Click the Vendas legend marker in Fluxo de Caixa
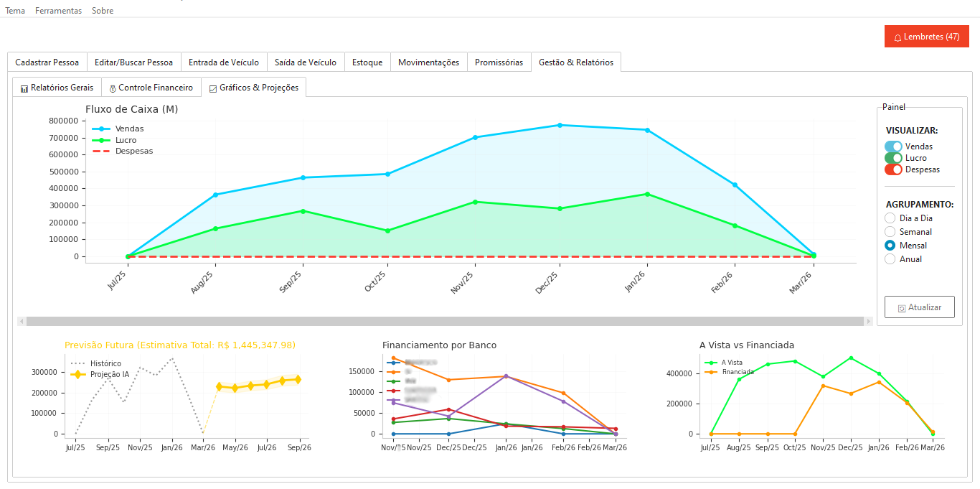Viewport: 980px width, 489px height. pos(100,129)
